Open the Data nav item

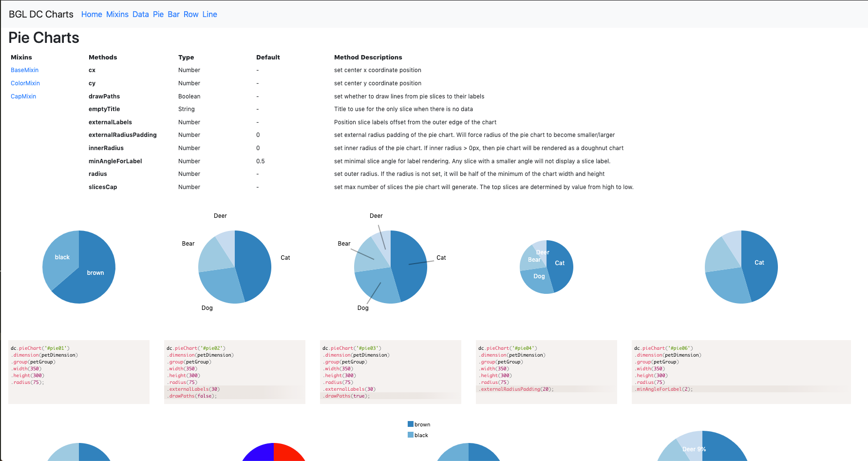(141, 14)
